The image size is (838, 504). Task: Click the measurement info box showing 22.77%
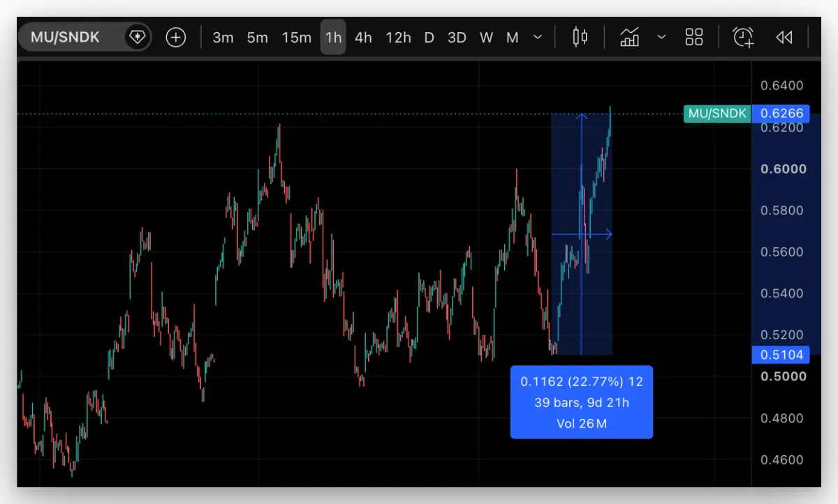582,402
